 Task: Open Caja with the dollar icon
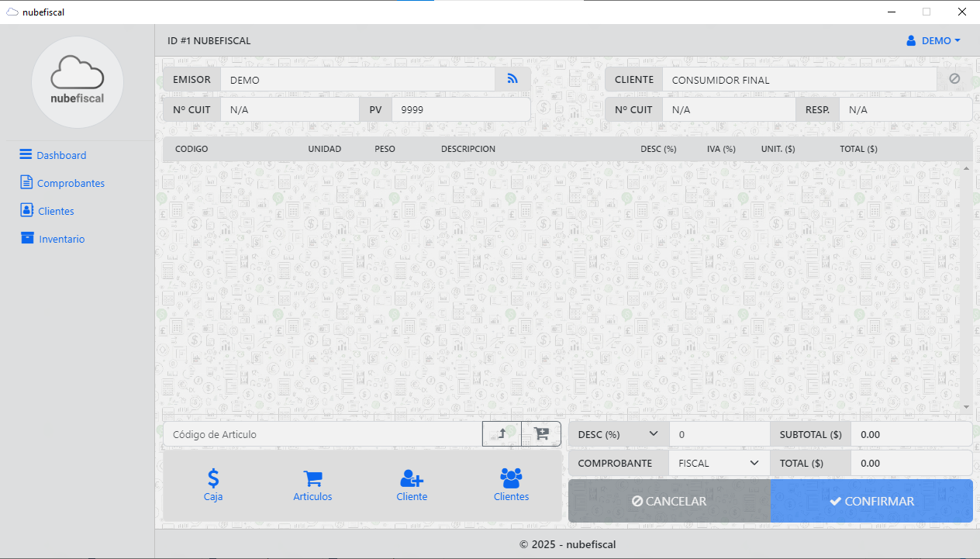click(213, 485)
